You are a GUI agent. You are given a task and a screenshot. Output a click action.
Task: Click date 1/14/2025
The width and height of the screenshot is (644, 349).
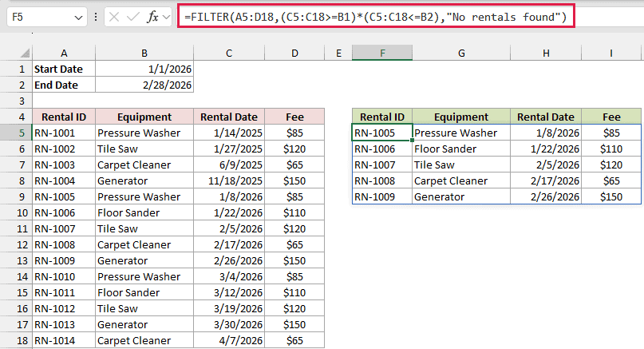click(x=229, y=133)
